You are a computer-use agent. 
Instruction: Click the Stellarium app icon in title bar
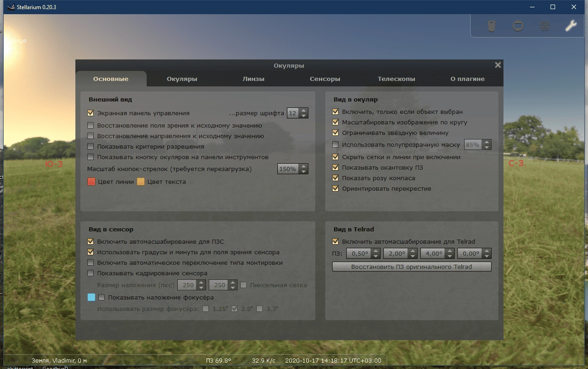tap(11, 7)
